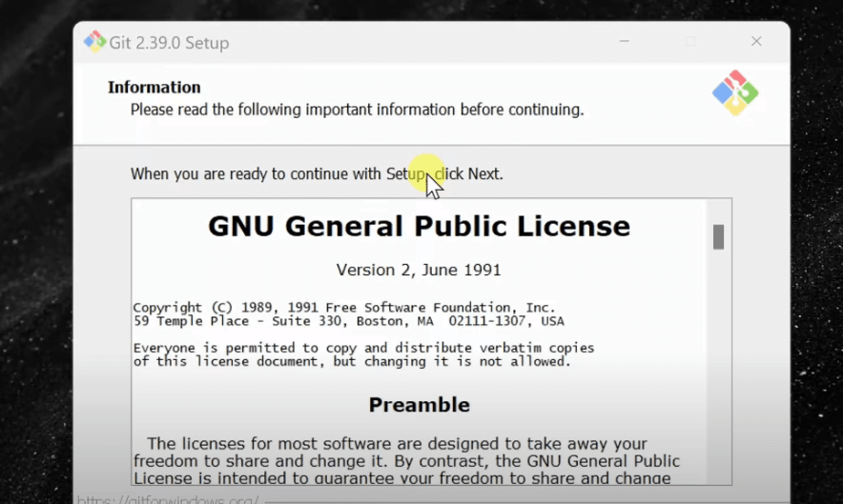Click the "When you are ready to continue" instruction
The width and height of the screenshot is (843, 504).
point(316,174)
